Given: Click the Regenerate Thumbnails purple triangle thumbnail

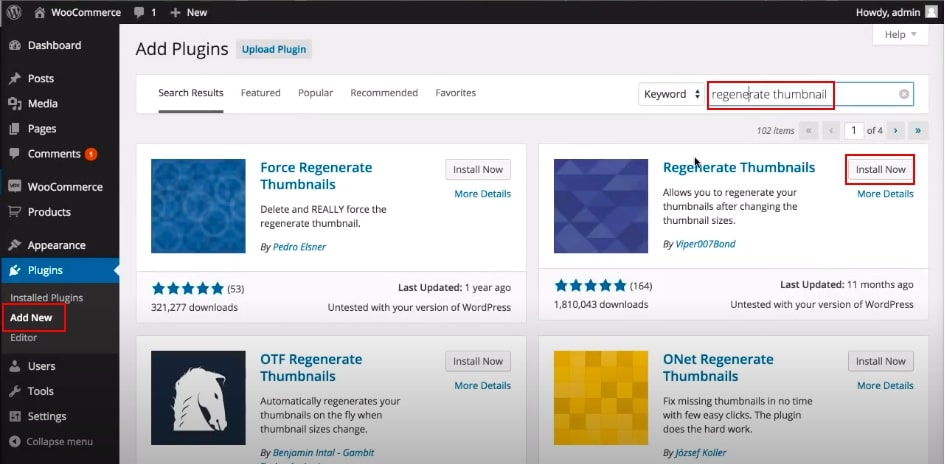Looking at the screenshot, I should [601, 206].
